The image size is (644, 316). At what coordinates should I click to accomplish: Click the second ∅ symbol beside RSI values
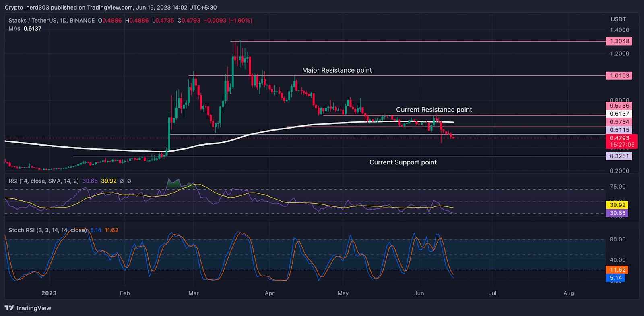click(x=129, y=181)
